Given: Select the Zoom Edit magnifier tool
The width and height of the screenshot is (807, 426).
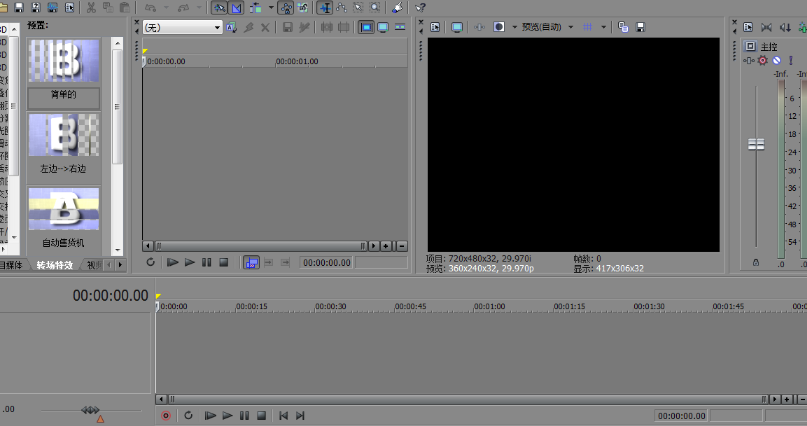Looking at the screenshot, I should (375, 8).
